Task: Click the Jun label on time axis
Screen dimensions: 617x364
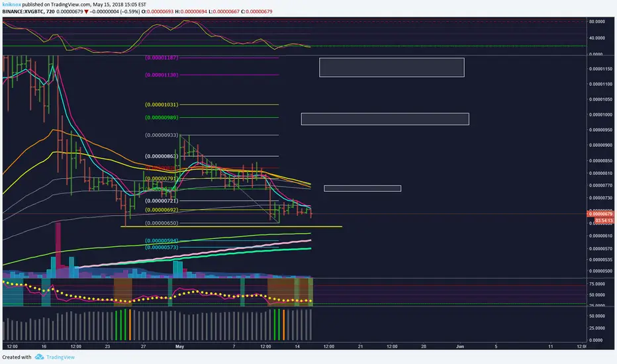Action: pyautogui.click(x=459, y=346)
